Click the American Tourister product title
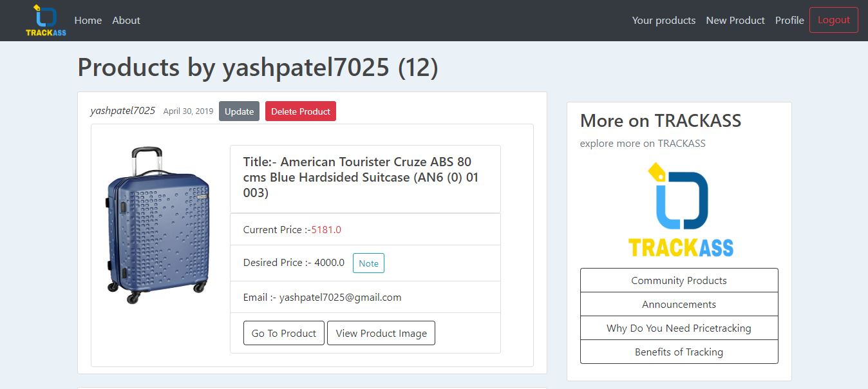Viewport: 868px width, 389px height. coord(361,177)
